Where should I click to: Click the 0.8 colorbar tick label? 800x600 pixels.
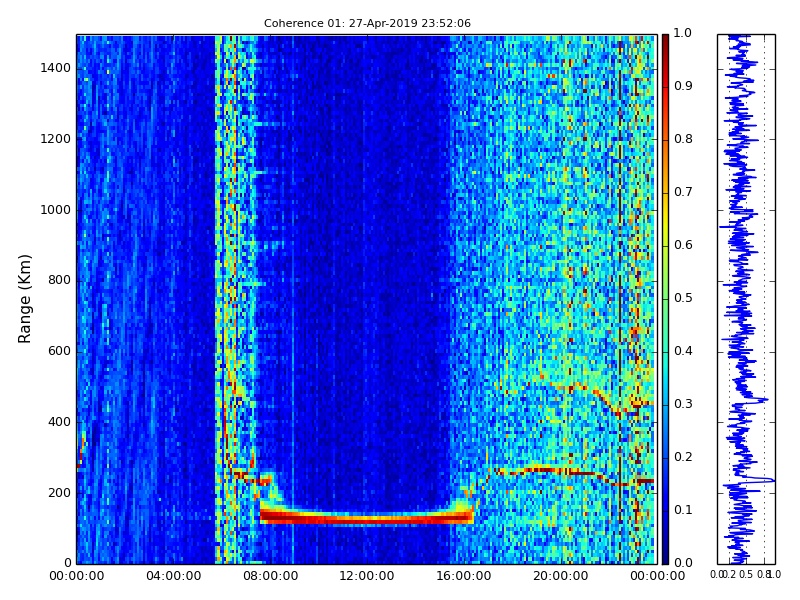(x=683, y=139)
